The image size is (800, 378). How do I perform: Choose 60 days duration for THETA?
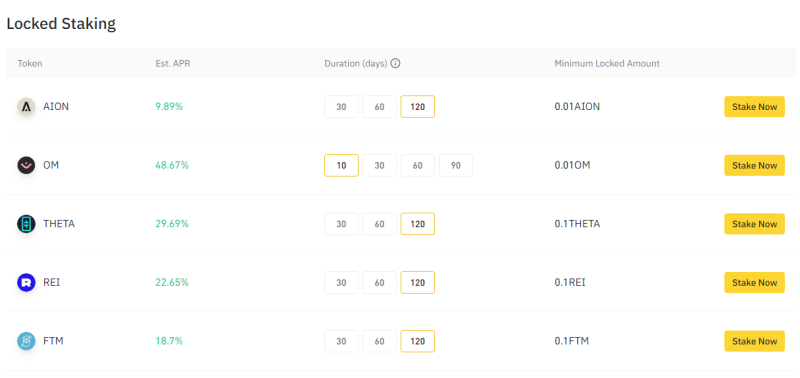pos(380,224)
